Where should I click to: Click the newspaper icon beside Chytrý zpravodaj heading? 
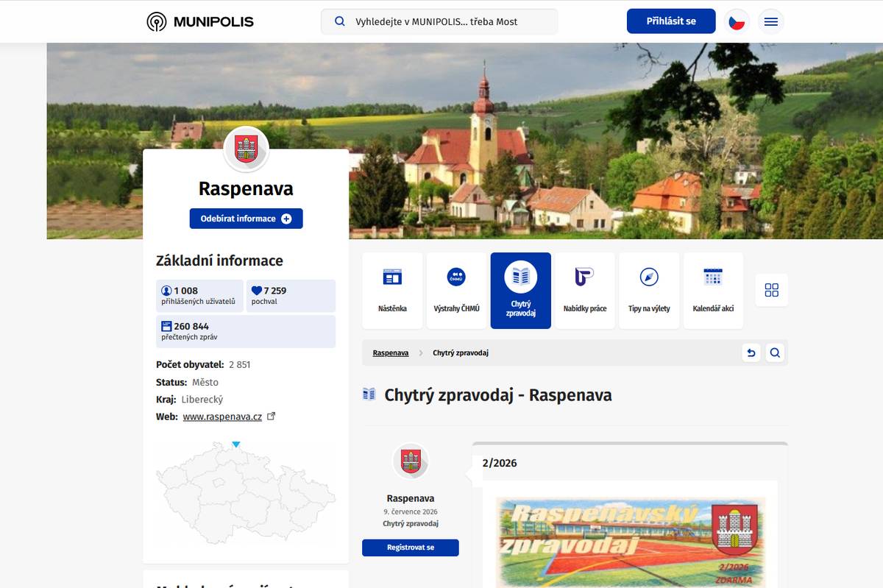point(369,395)
